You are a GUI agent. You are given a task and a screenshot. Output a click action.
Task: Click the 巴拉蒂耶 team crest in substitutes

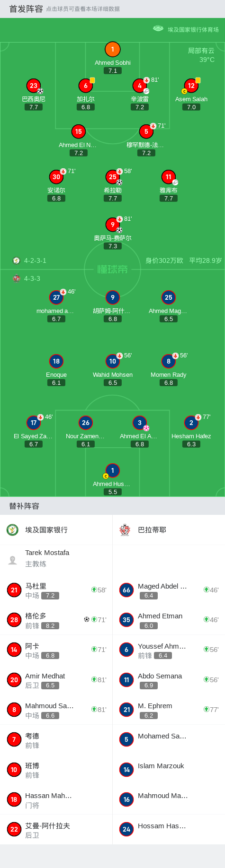pos(125,529)
